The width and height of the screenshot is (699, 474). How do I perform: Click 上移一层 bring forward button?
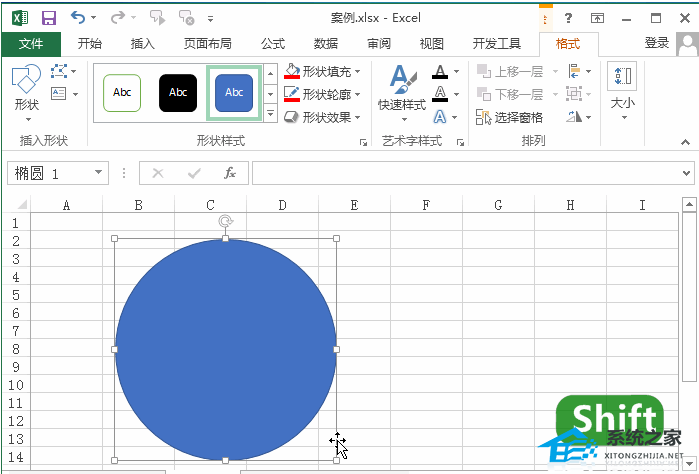[x=510, y=71]
